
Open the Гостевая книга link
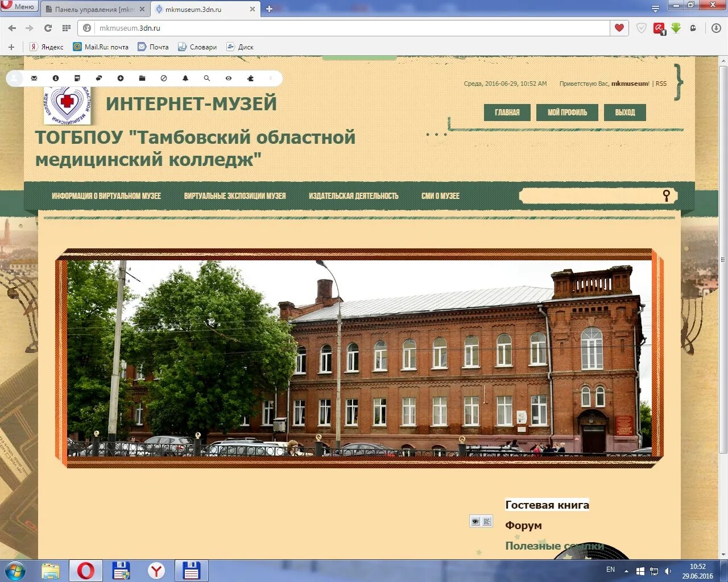pos(547,505)
